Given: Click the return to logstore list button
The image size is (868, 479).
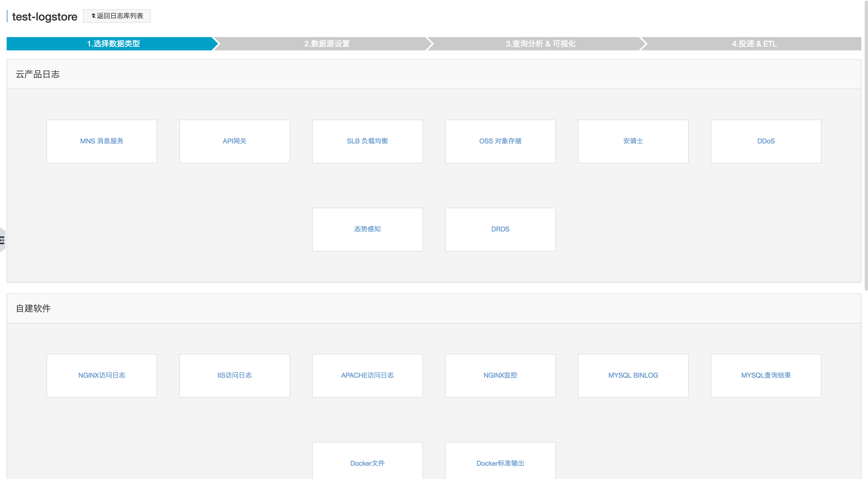Looking at the screenshot, I should point(117,16).
